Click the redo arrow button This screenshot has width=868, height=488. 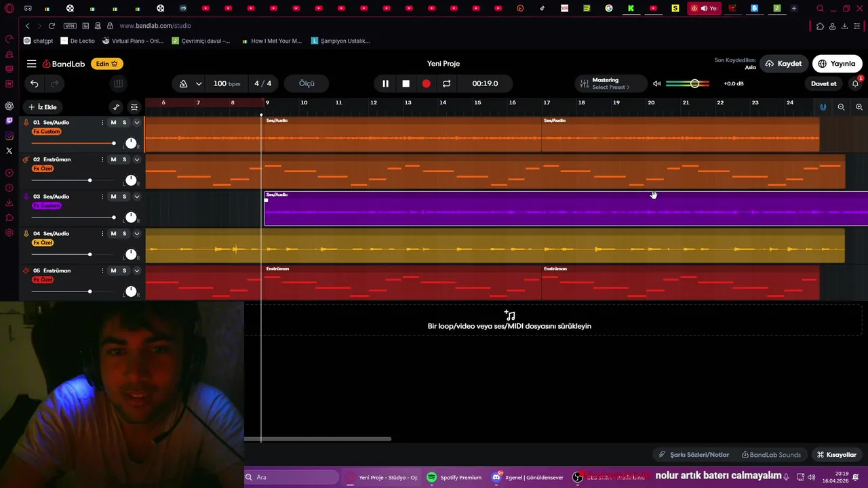point(55,83)
